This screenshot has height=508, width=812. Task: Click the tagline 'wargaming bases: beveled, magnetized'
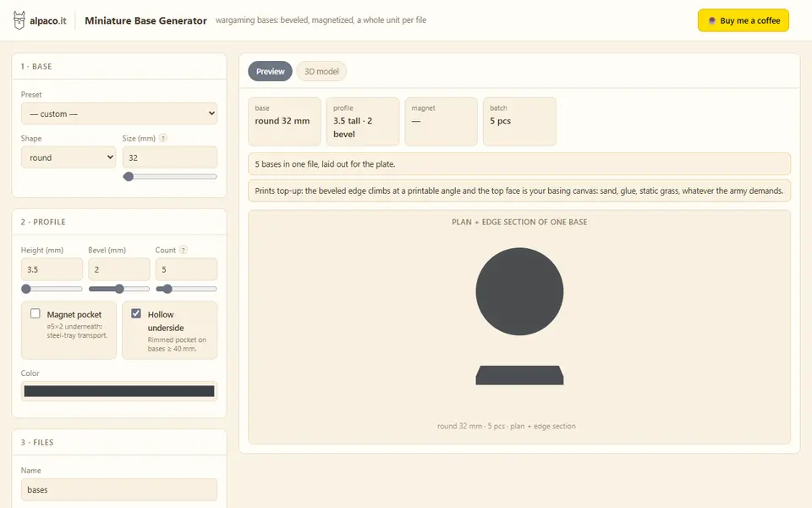(321, 20)
